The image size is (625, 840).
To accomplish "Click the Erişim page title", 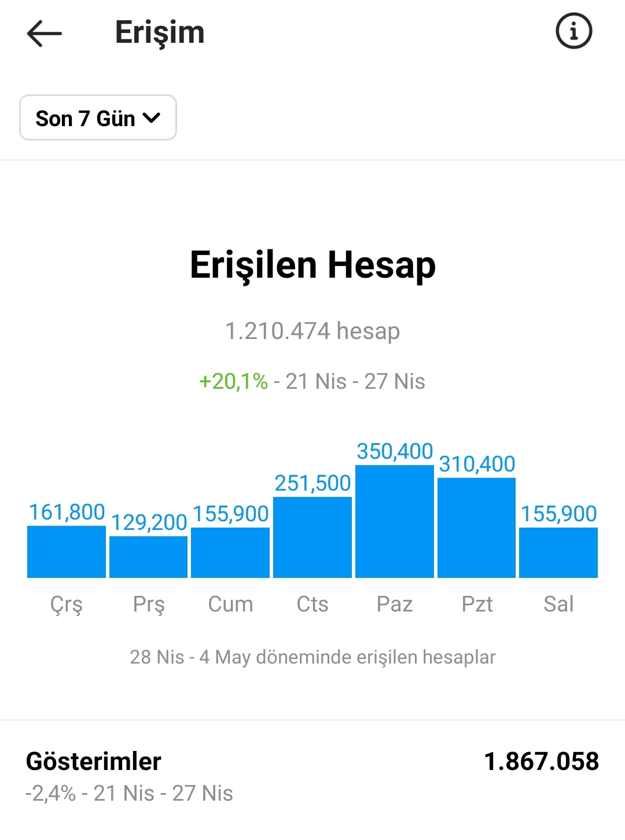I will pyautogui.click(x=160, y=32).
